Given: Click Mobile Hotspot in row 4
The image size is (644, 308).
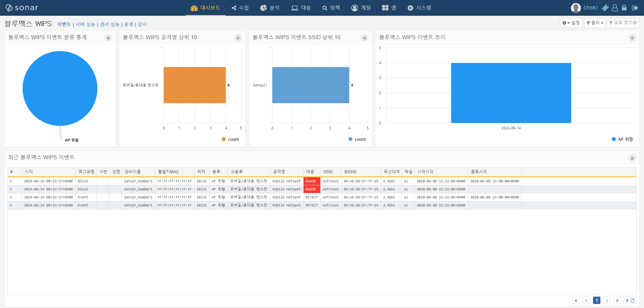Looking at the screenshot, I should click(286, 205).
